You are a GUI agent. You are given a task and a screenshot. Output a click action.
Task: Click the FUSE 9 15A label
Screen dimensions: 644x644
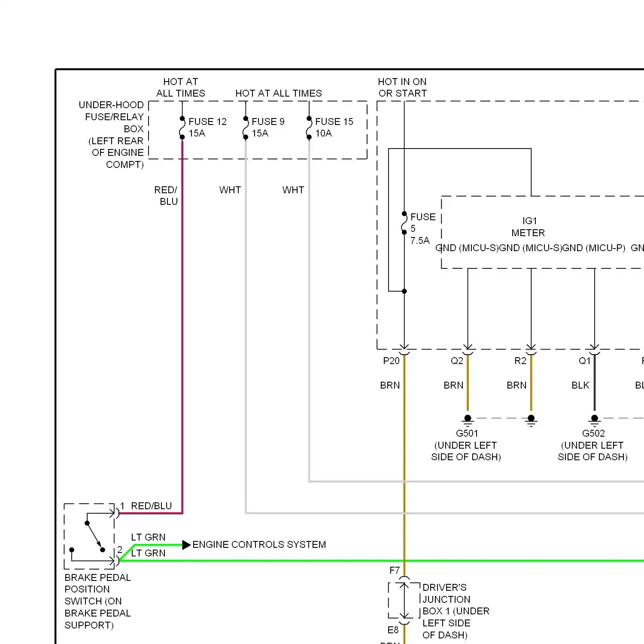pyautogui.click(x=268, y=128)
